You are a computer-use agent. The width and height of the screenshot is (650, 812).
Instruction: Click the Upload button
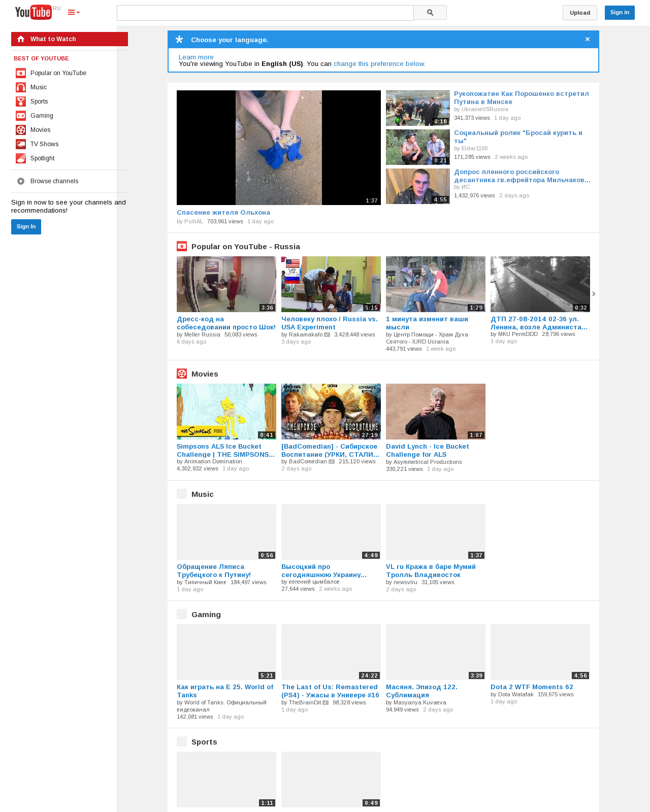(x=579, y=13)
